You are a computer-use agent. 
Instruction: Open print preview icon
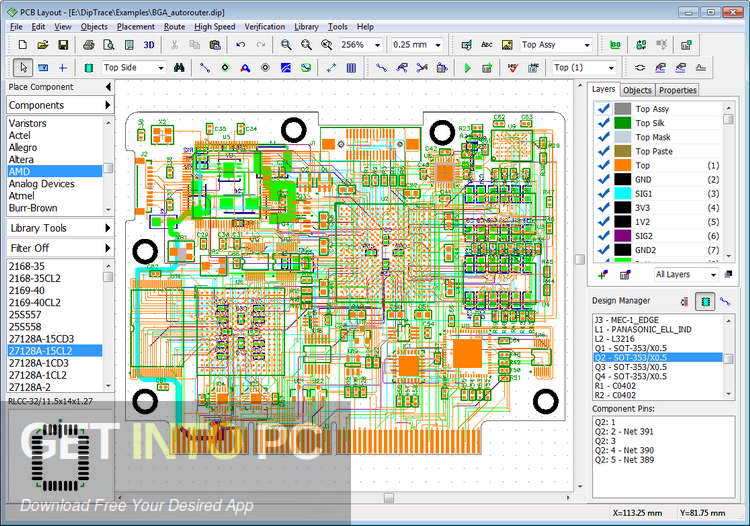pos(109,45)
